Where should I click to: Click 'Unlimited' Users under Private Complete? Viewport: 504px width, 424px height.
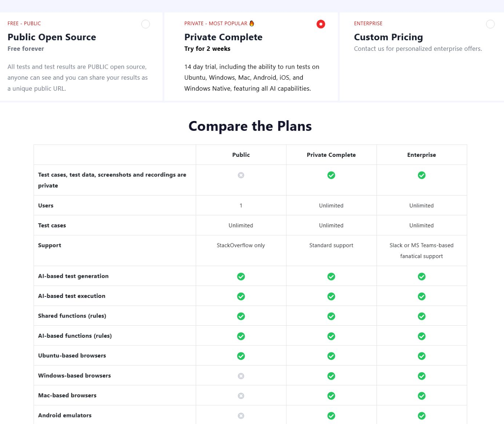(331, 205)
